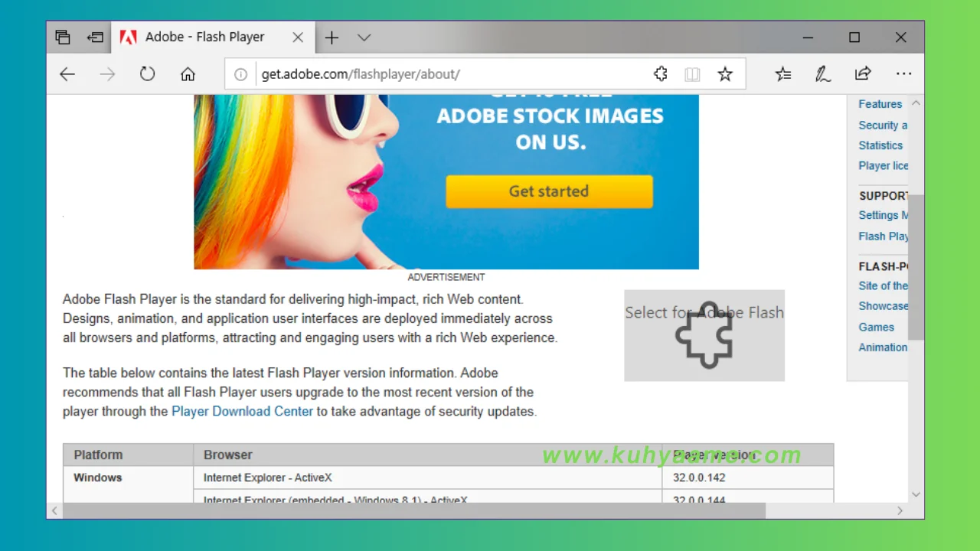Refresh the current page
The height and width of the screenshot is (551, 980).
pos(148,74)
